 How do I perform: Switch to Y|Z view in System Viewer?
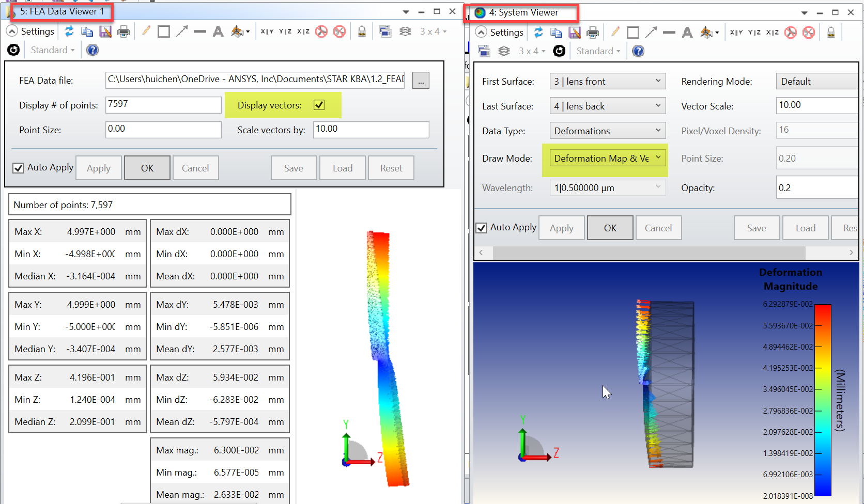(754, 33)
